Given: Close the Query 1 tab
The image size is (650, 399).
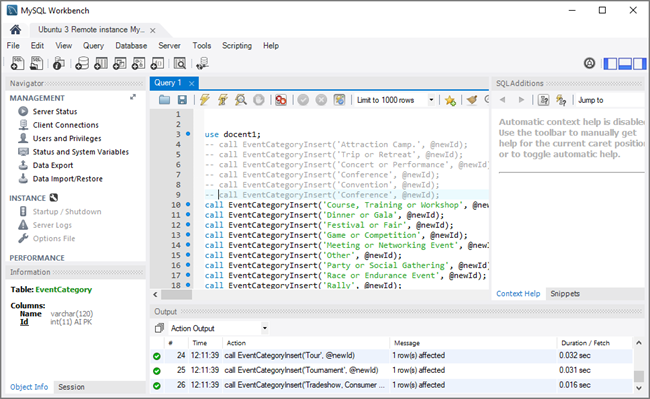Looking at the screenshot, I should [x=192, y=83].
